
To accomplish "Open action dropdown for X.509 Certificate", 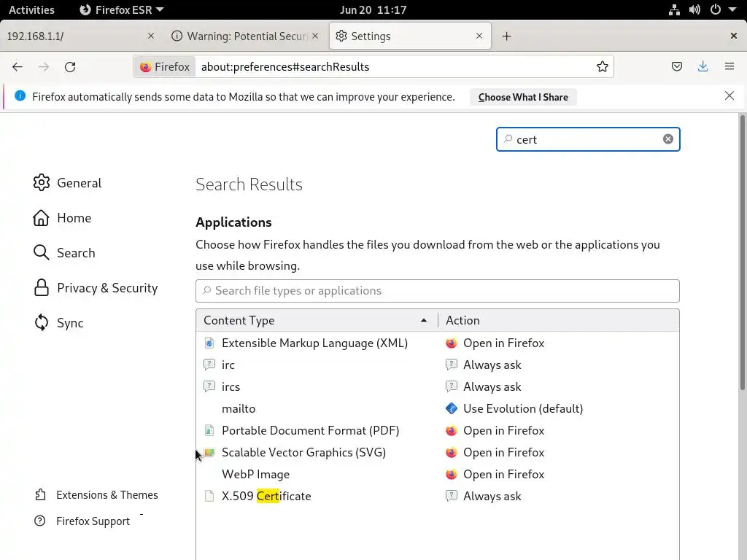I will click(x=558, y=497).
